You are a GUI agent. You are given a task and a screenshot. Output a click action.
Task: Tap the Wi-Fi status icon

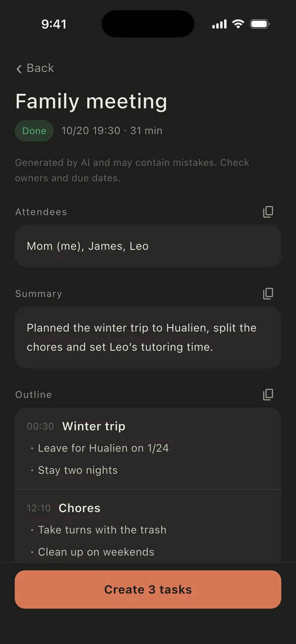(238, 24)
